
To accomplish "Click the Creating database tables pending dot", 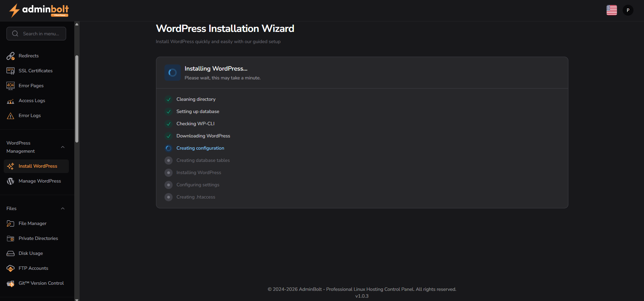I will (x=169, y=161).
